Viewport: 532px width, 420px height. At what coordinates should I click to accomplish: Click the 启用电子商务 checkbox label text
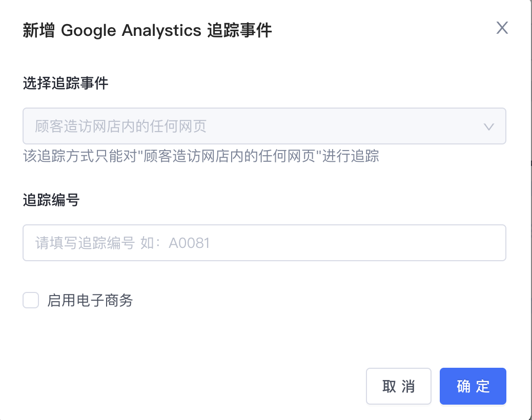click(90, 301)
